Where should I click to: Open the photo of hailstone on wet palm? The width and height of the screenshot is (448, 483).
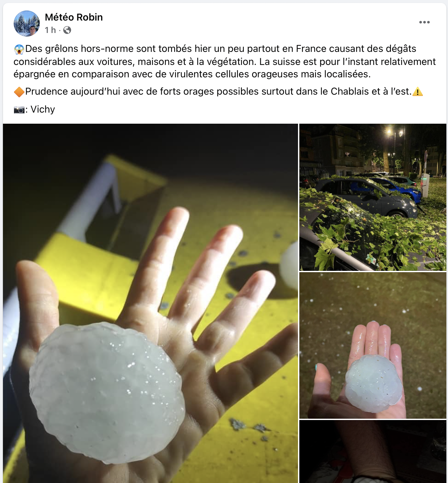click(x=373, y=345)
